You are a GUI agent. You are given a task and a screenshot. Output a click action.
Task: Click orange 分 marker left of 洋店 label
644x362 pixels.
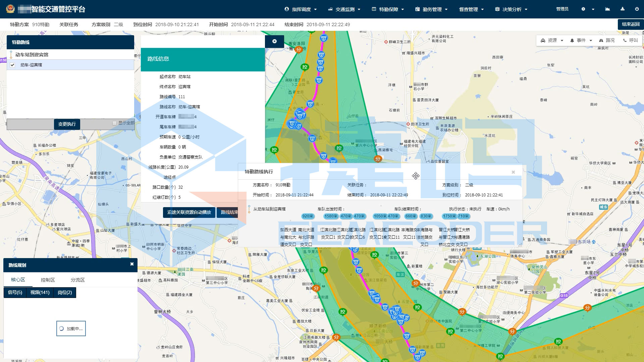coord(587,308)
